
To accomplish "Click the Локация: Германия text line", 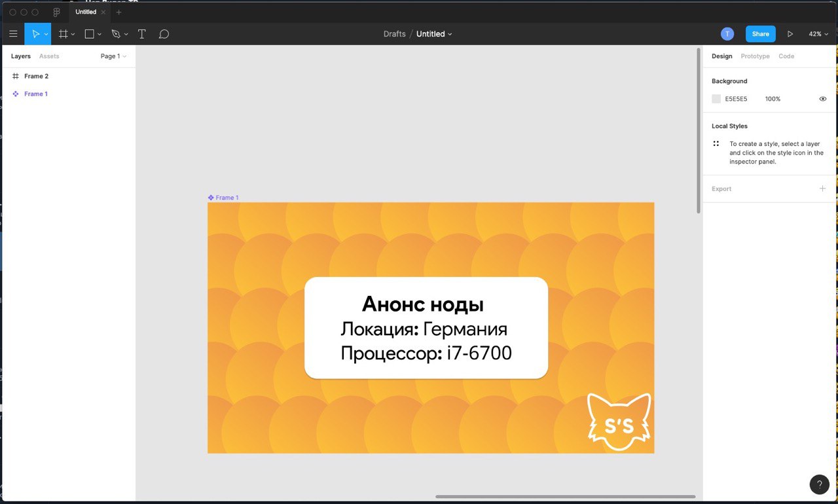I will tap(424, 329).
